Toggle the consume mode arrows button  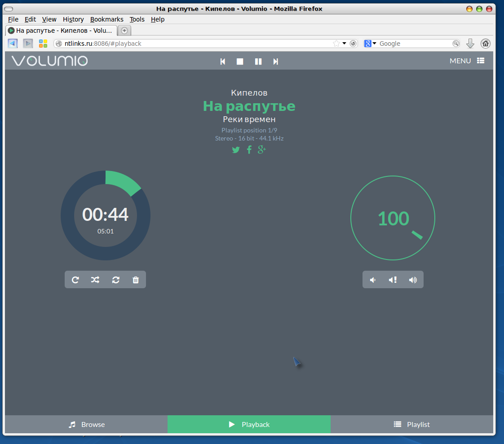point(116,280)
